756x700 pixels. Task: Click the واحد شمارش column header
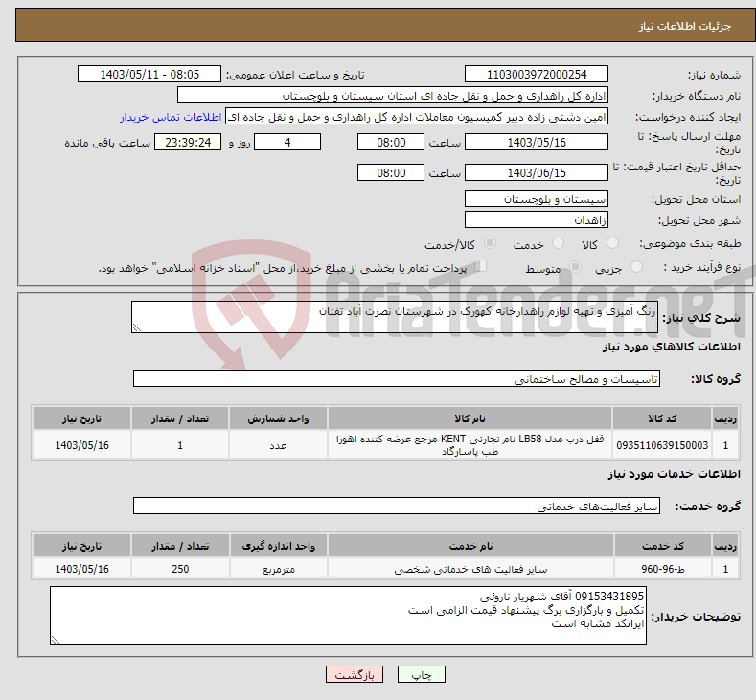pyautogui.click(x=278, y=418)
